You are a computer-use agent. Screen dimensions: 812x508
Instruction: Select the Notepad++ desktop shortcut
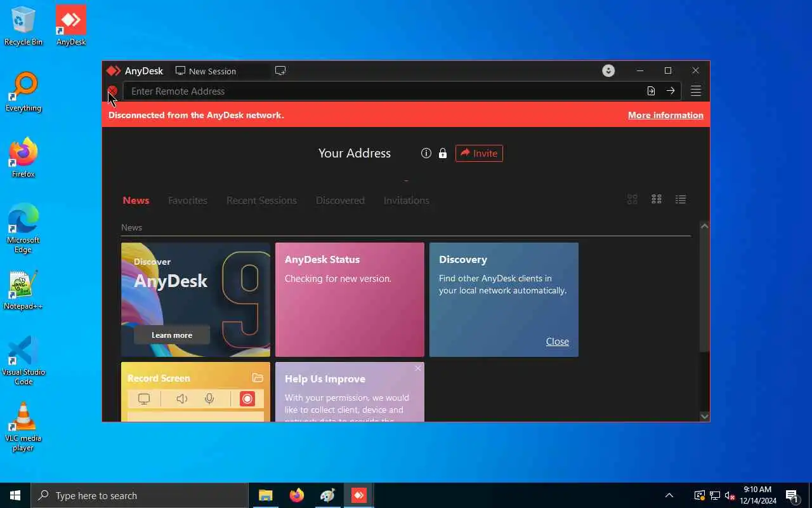click(x=23, y=290)
